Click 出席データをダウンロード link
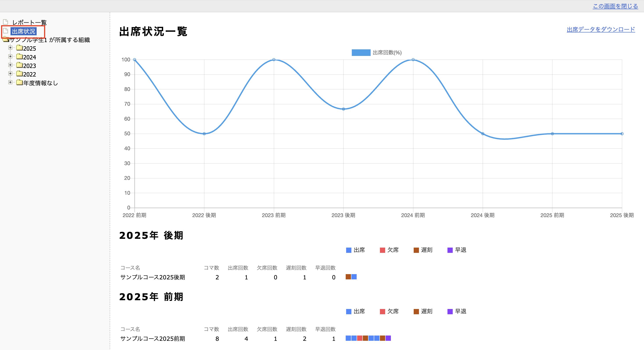644x350 pixels. click(x=601, y=30)
